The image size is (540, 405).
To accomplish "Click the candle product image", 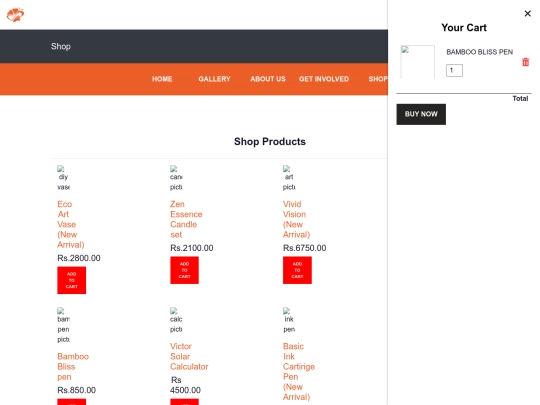I will tap(176, 178).
